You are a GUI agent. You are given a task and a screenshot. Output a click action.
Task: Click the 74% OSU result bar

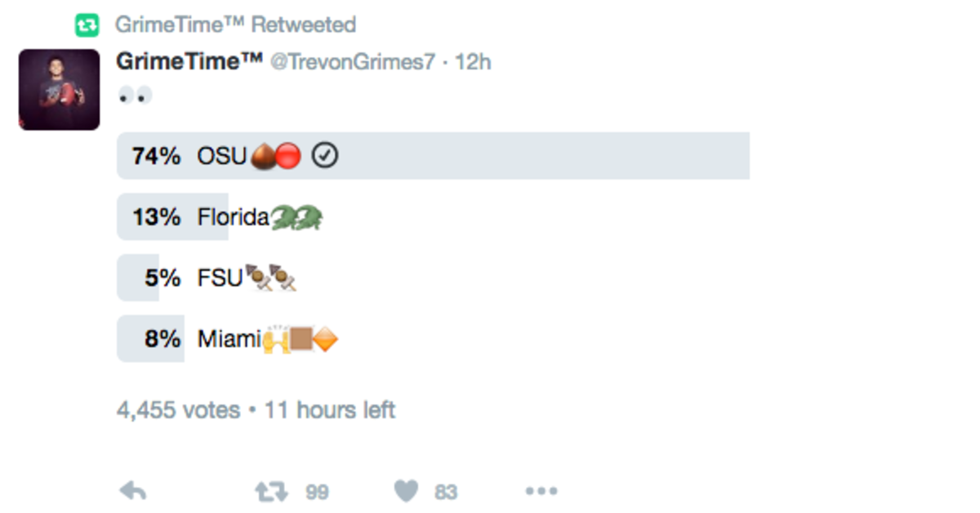click(433, 156)
